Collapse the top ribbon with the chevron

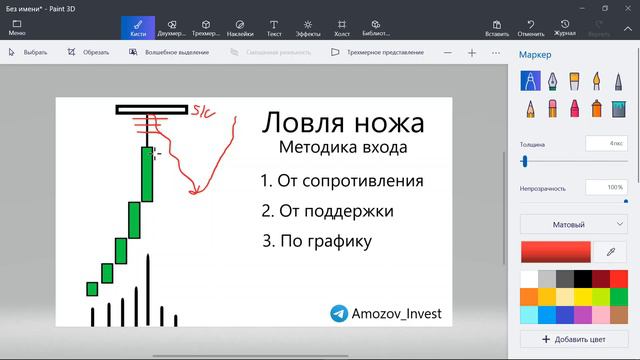click(x=628, y=29)
